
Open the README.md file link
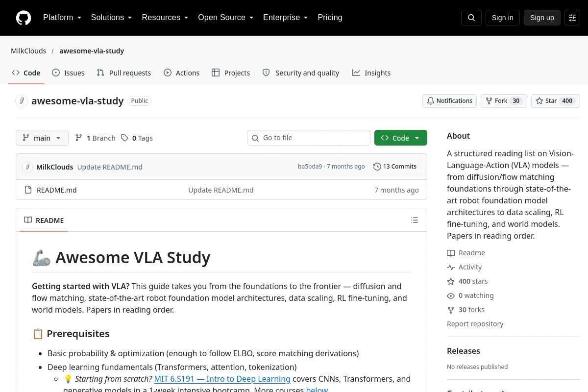[57, 190]
